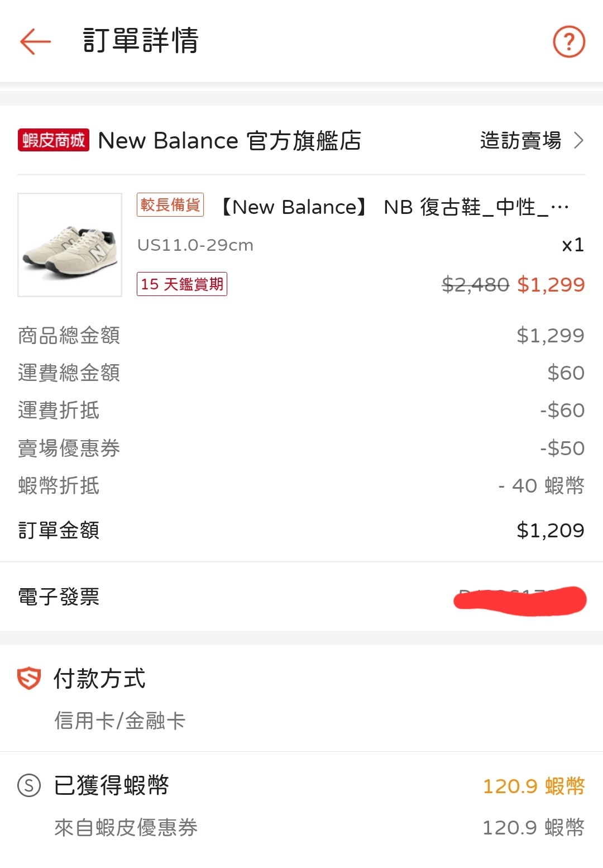Tap the Shopee guarantee shield icon

pyautogui.click(x=29, y=679)
